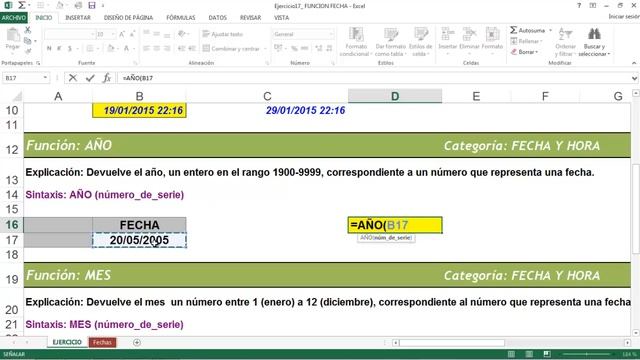Open the Insert Function fx dialog
The image size is (640, 360).
click(x=107, y=78)
